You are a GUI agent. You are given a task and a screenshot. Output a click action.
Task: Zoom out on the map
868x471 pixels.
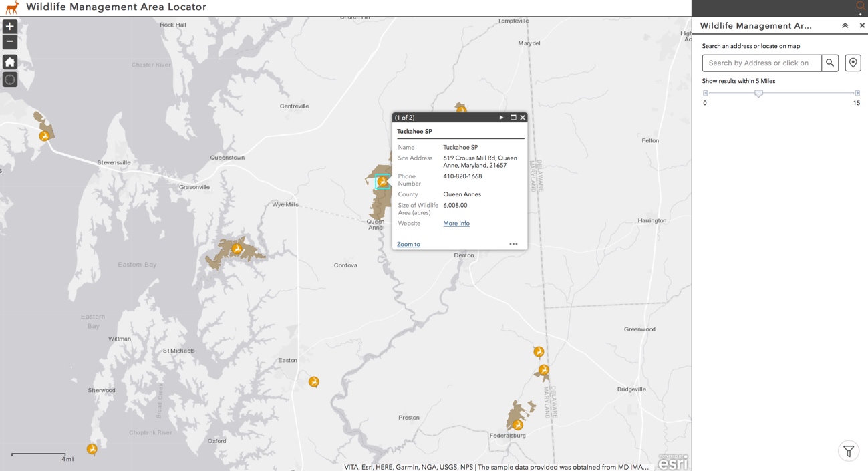pyautogui.click(x=9, y=42)
